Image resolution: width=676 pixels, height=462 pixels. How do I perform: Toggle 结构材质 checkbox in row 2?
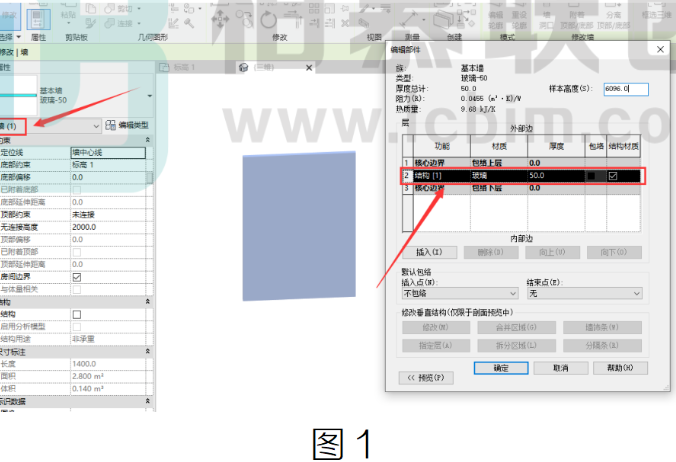click(x=613, y=176)
